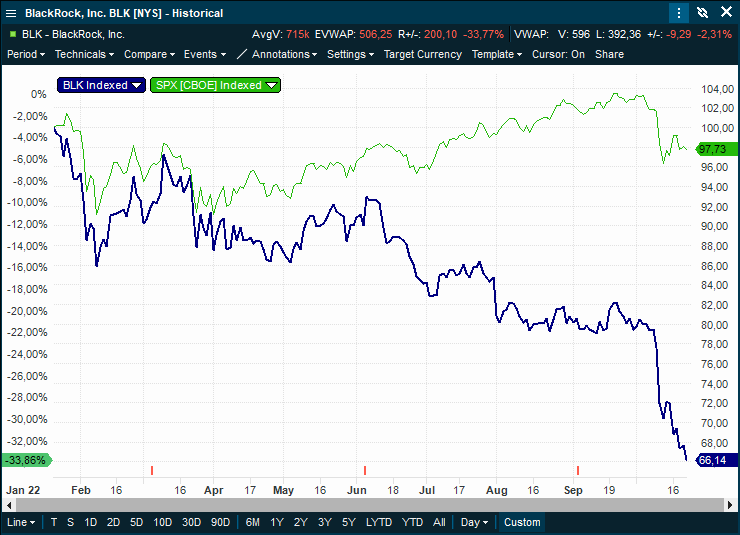Click the 66,14 BLK price label
Screen dimensions: 740x535
(716, 460)
